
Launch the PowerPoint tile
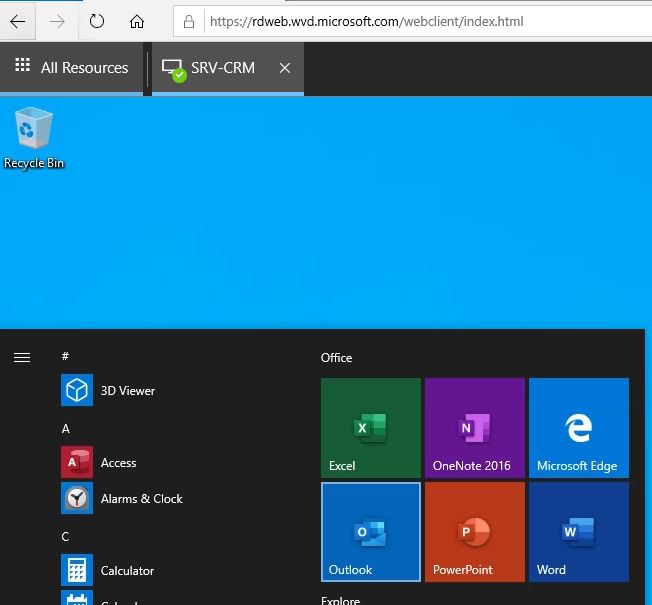tap(475, 532)
